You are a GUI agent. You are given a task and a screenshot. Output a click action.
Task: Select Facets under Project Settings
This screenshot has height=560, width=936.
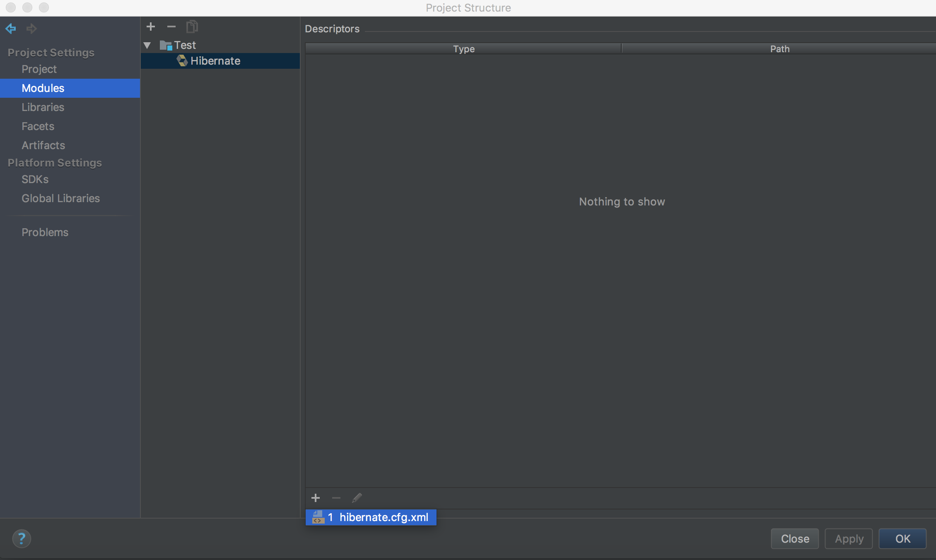tap(37, 125)
